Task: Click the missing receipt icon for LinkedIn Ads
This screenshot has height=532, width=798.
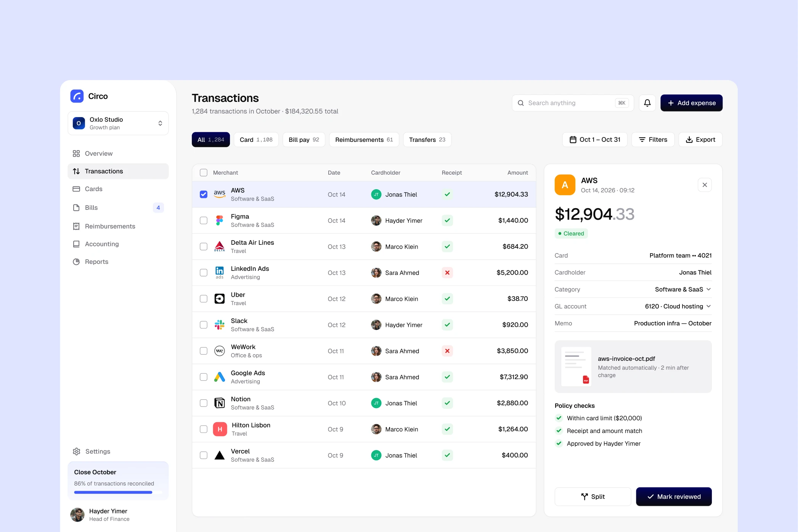Action: pyautogui.click(x=447, y=273)
